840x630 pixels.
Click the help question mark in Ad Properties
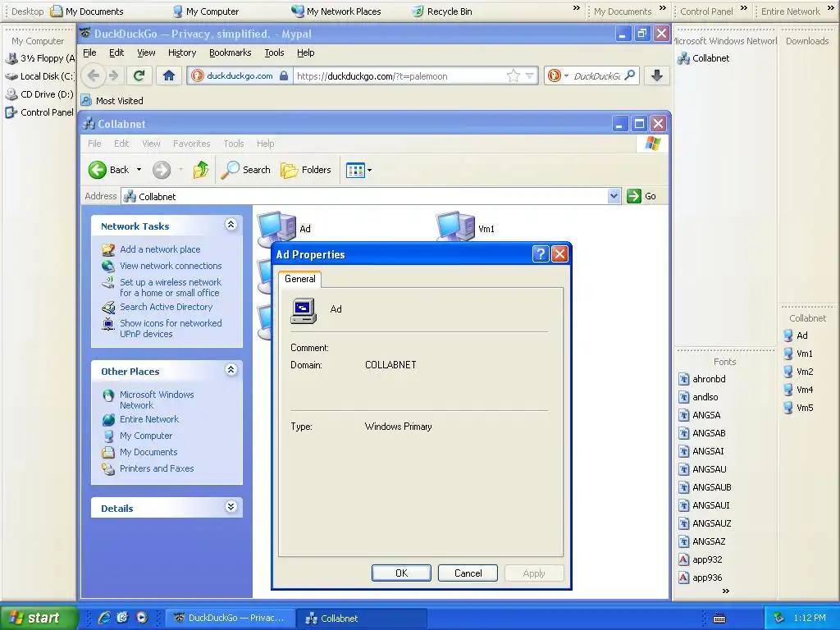pyautogui.click(x=541, y=254)
